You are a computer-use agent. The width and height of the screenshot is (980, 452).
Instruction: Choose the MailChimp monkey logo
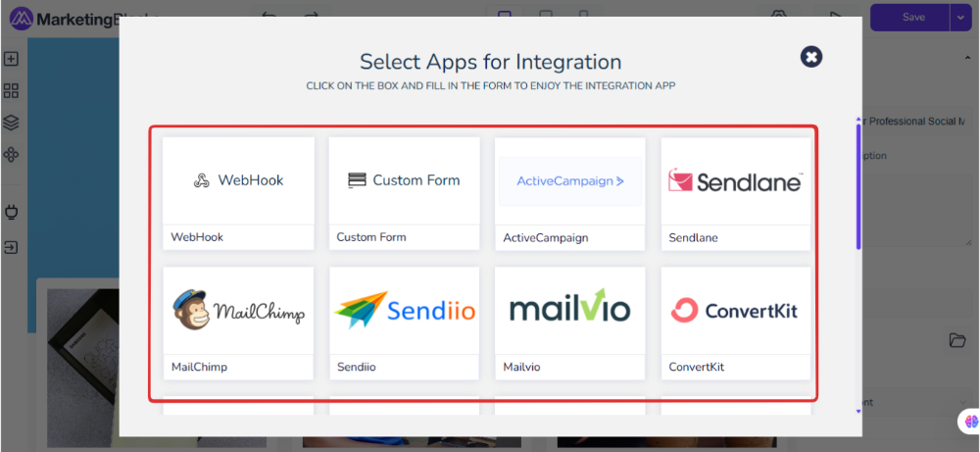coord(239,311)
